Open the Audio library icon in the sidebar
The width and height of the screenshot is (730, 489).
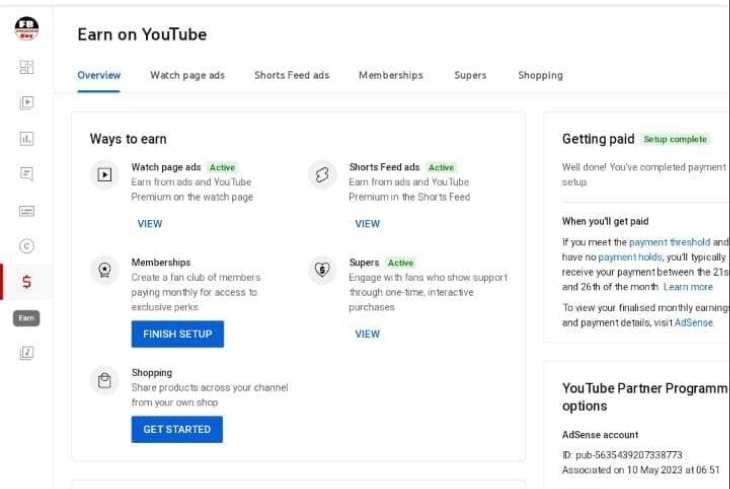pos(27,353)
